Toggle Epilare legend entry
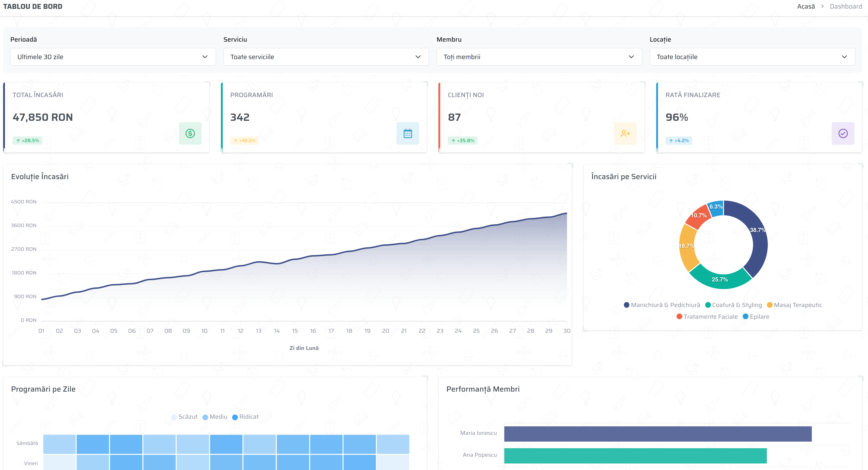Image resolution: width=868 pixels, height=470 pixels. click(x=756, y=317)
